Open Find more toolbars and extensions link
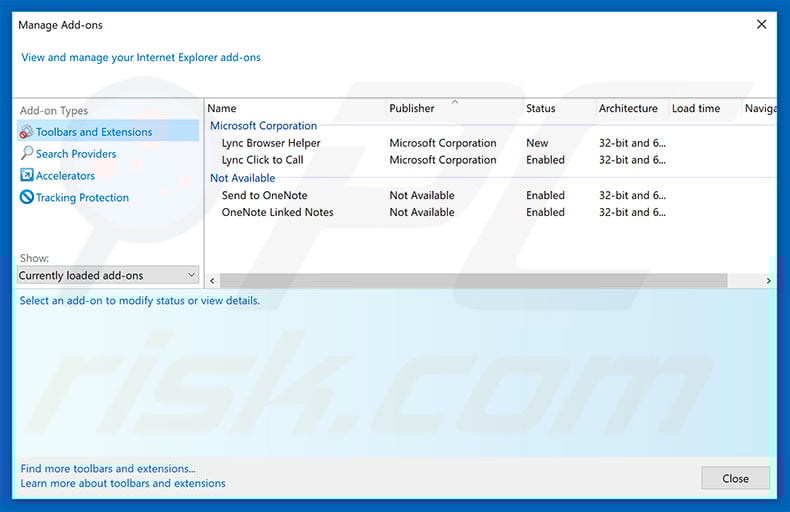This screenshot has width=790, height=512. point(108,469)
